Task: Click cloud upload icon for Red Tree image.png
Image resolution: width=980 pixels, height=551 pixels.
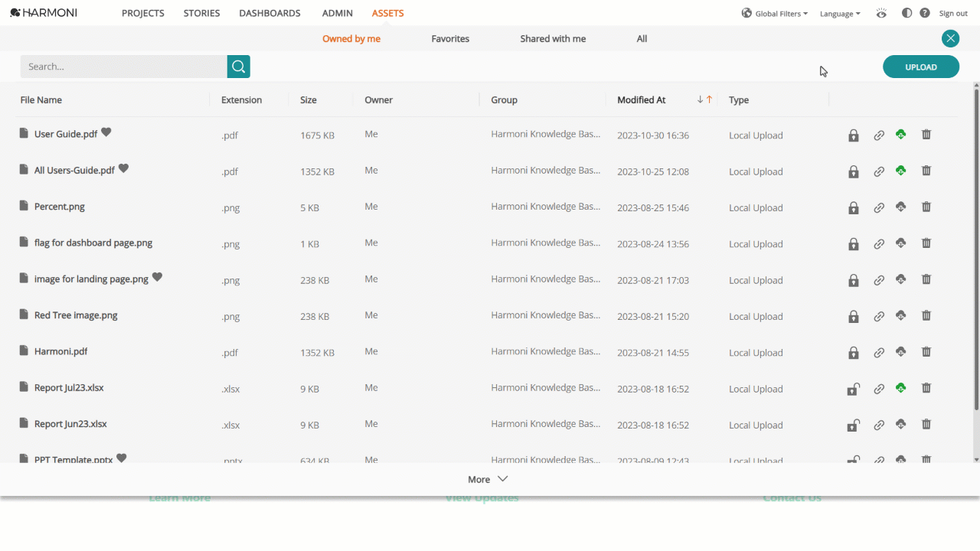Action: [x=901, y=315]
